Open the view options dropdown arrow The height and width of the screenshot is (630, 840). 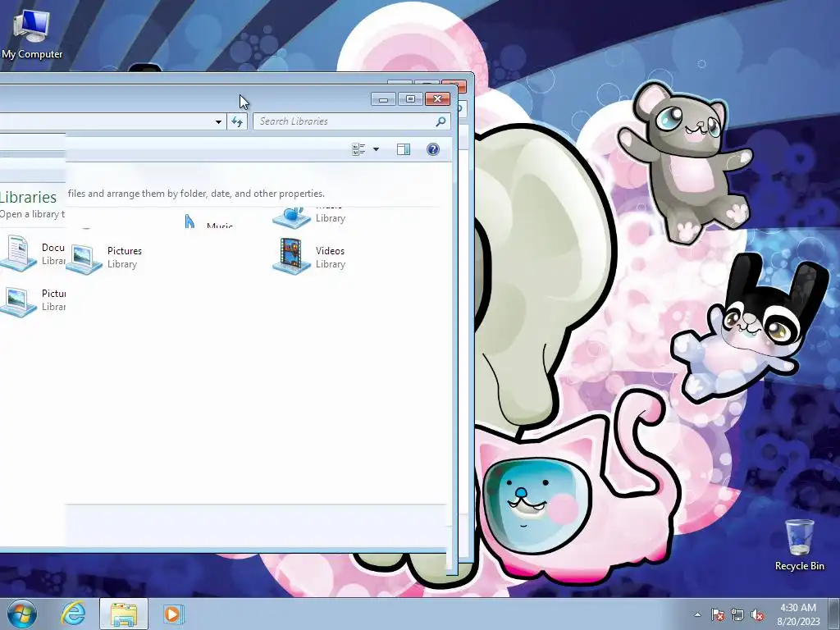click(x=376, y=149)
